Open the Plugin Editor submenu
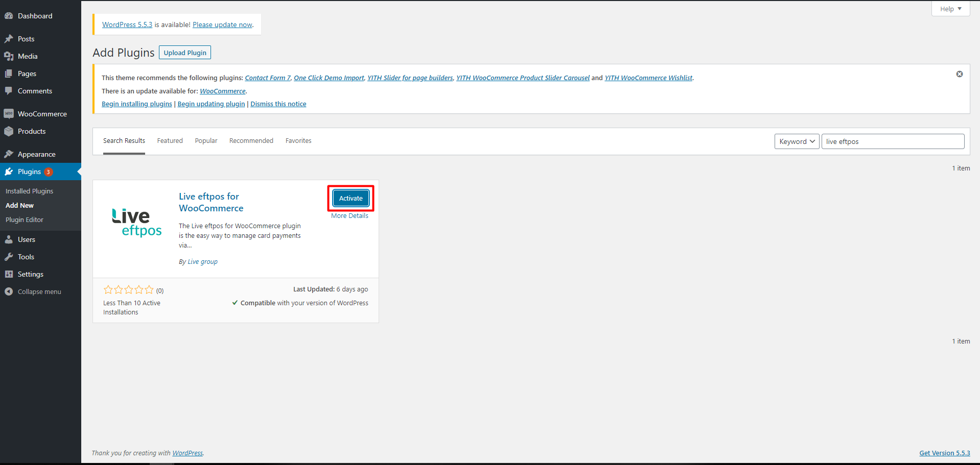 click(x=25, y=219)
